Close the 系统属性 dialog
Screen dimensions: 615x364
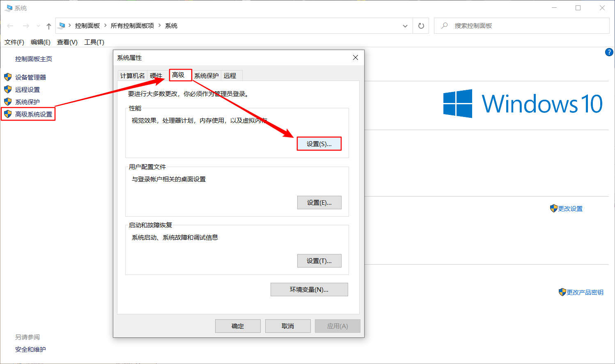[x=356, y=58]
